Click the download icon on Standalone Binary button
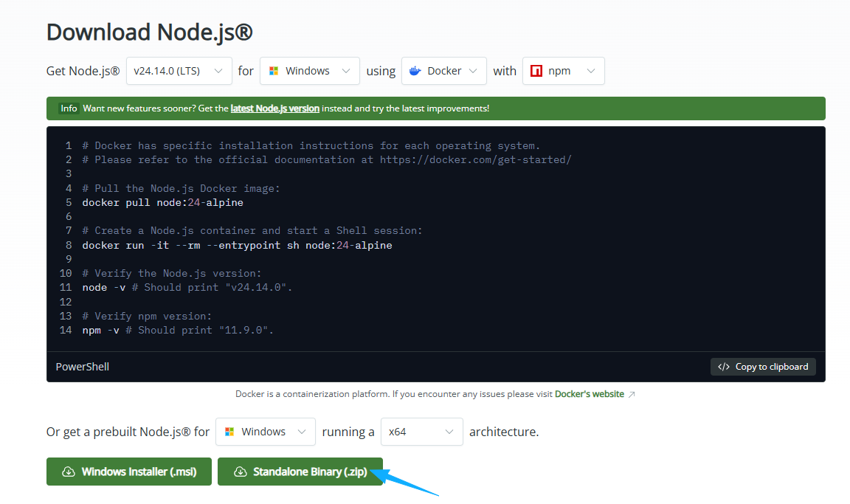850x504 pixels. pyautogui.click(x=240, y=472)
